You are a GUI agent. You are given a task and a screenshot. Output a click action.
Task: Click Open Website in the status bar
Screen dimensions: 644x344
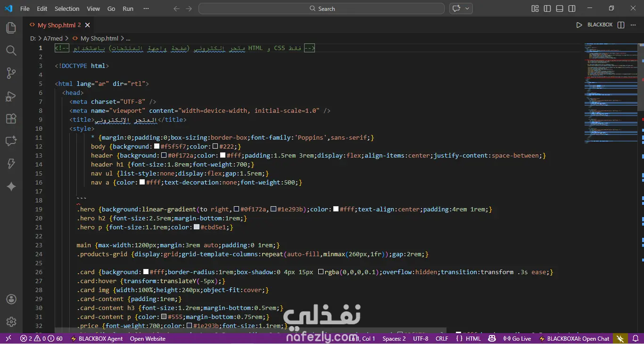coord(148,338)
